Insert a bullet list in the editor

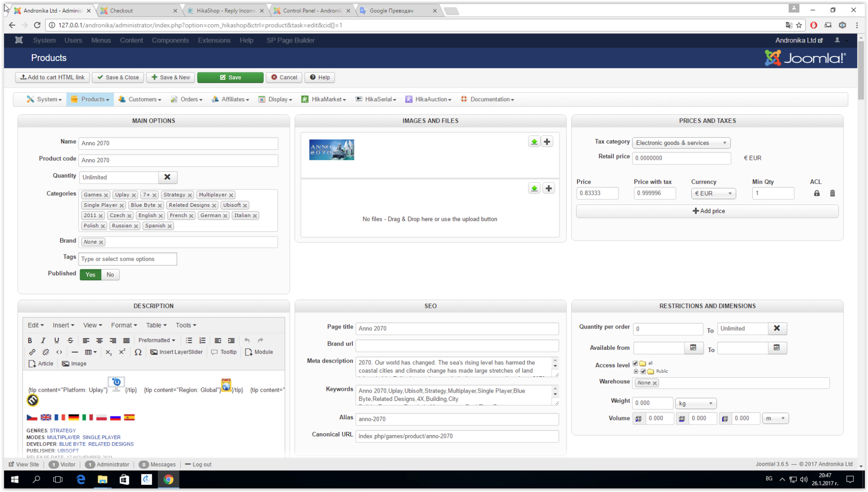click(189, 340)
